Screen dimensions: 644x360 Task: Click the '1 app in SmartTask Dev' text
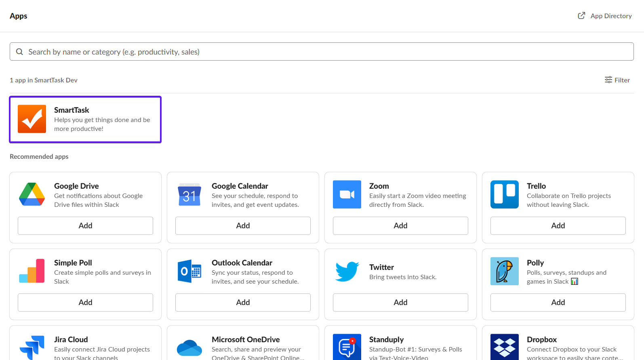(44, 80)
